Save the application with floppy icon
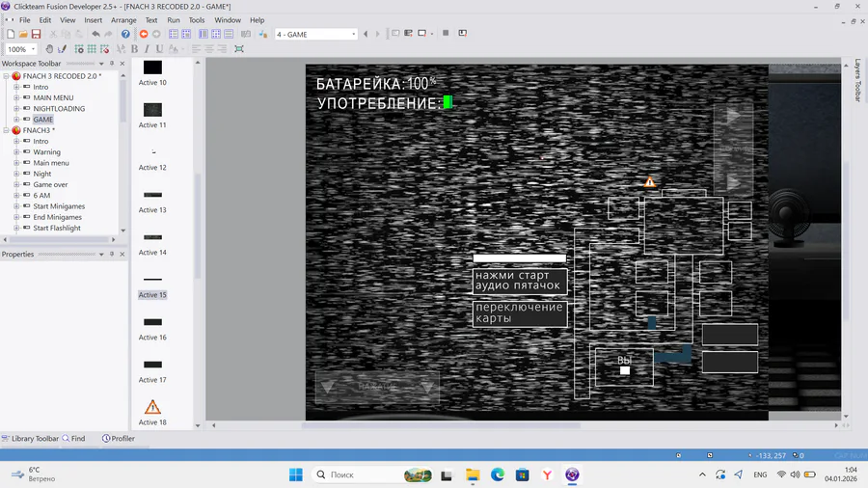The width and height of the screenshot is (868, 488). point(36,35)
